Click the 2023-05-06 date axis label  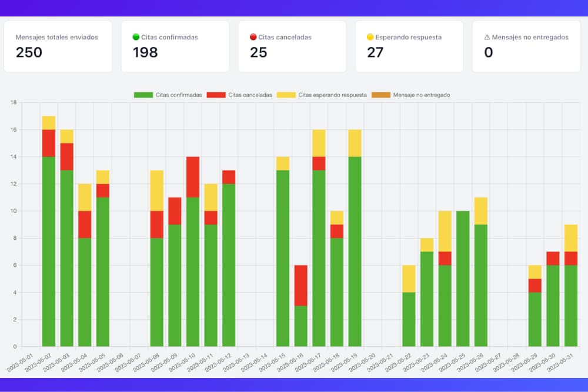pos(111,363)
